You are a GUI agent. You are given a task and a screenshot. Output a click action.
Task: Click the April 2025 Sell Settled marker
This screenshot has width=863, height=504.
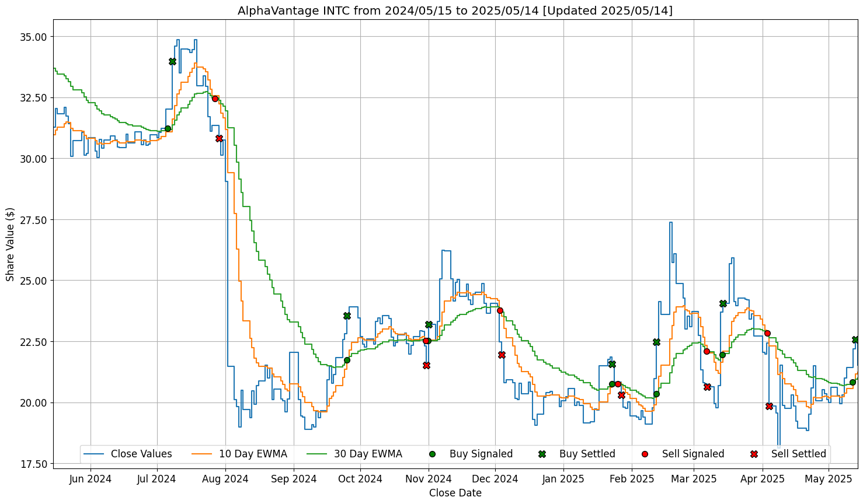click(769, 406)
